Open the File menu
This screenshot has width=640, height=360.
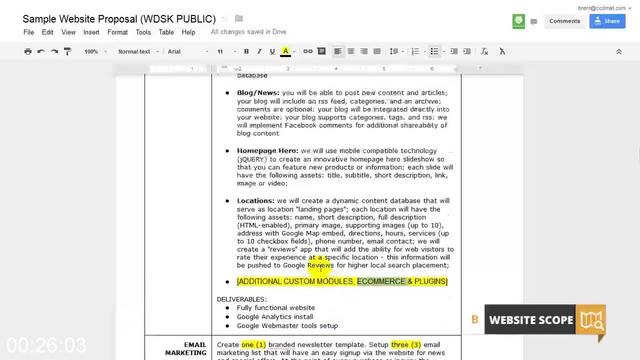point(29,32)
